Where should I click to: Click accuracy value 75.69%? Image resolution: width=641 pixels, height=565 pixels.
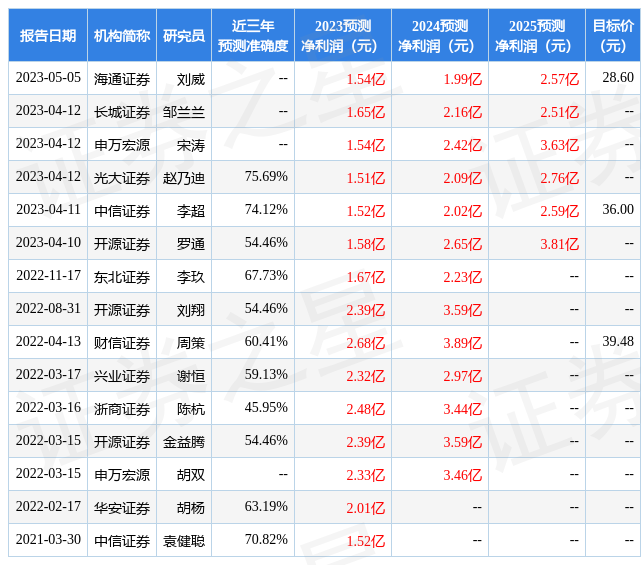coord(266,177)
